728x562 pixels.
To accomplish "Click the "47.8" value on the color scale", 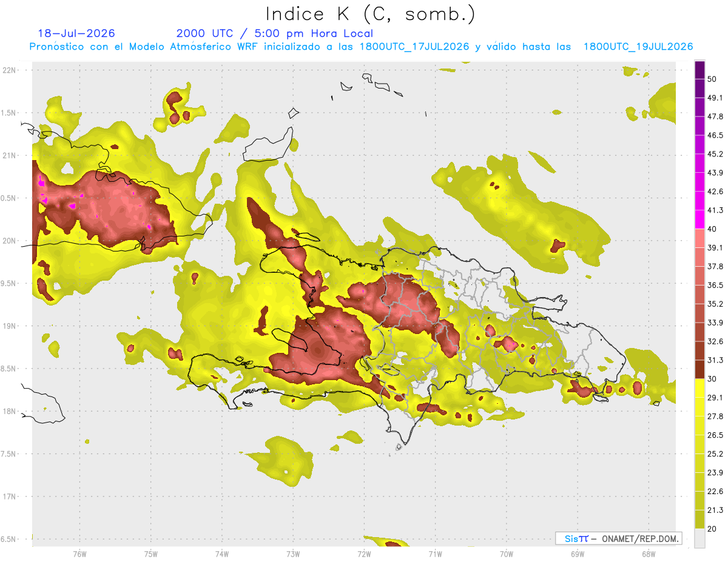I will (x=716, y=116).
